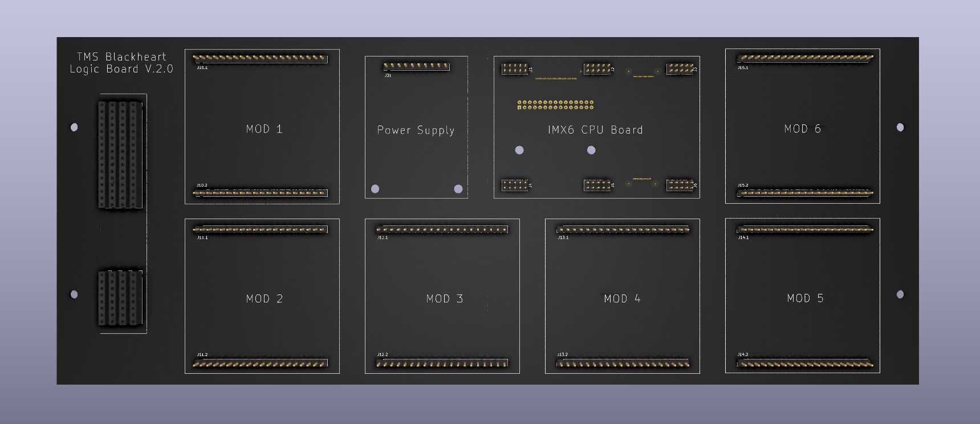This screenshot has height=424, width=980.
Task: Select the J13.1 header above MOD 4
Action: pyautogui.click(x=623, y=229)
